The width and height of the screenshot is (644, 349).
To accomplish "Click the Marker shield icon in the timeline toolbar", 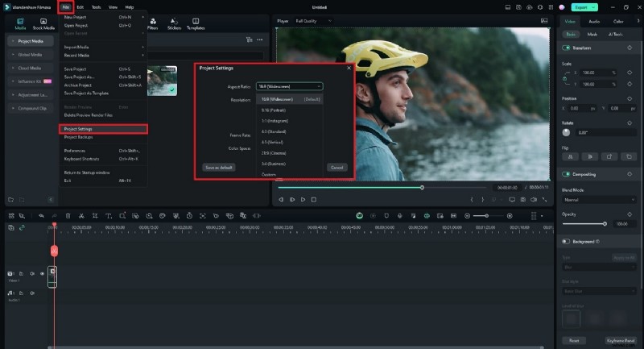I will point(386,216).
